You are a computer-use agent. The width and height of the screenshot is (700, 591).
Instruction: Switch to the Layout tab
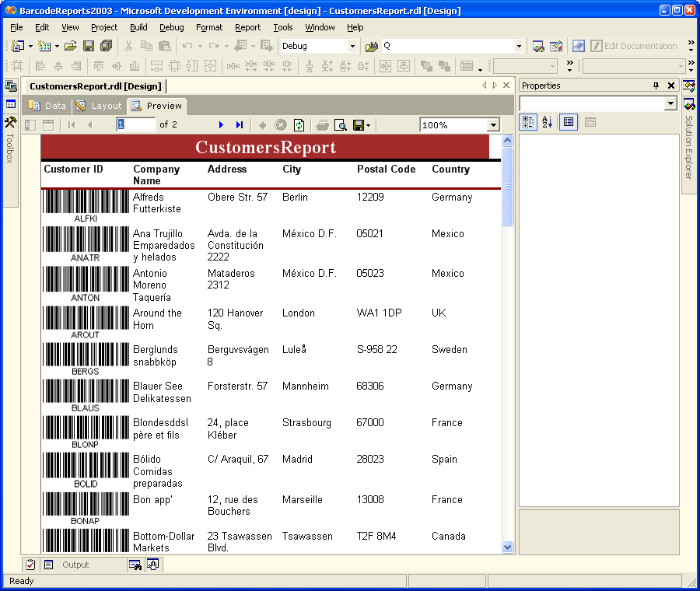click(x=99, y=106)
